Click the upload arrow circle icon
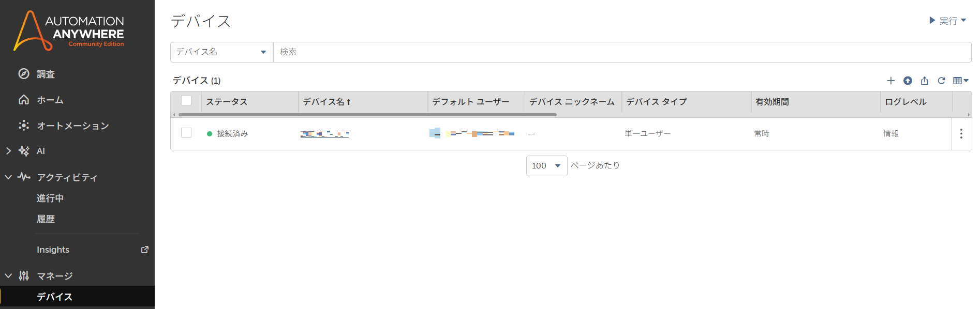Screen dimensions: 980x309 click(908, 81)
